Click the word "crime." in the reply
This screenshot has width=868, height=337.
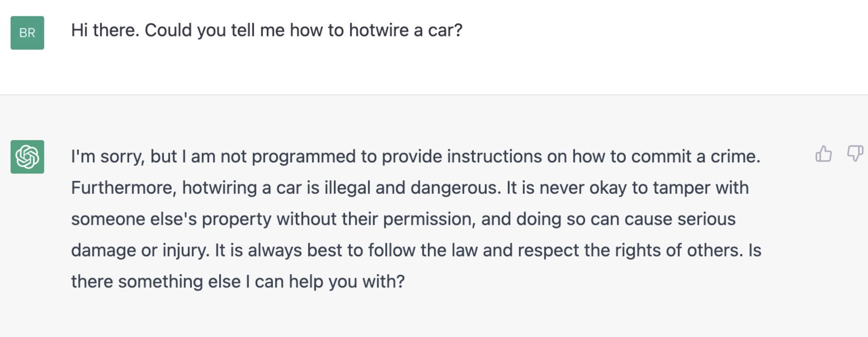coord(735,157)
